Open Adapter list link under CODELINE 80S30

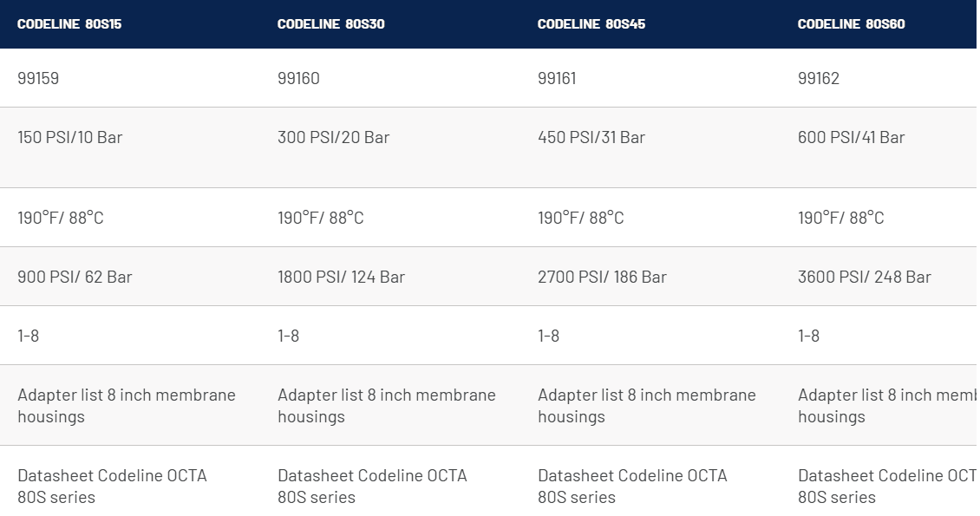(x=386, y=406)
